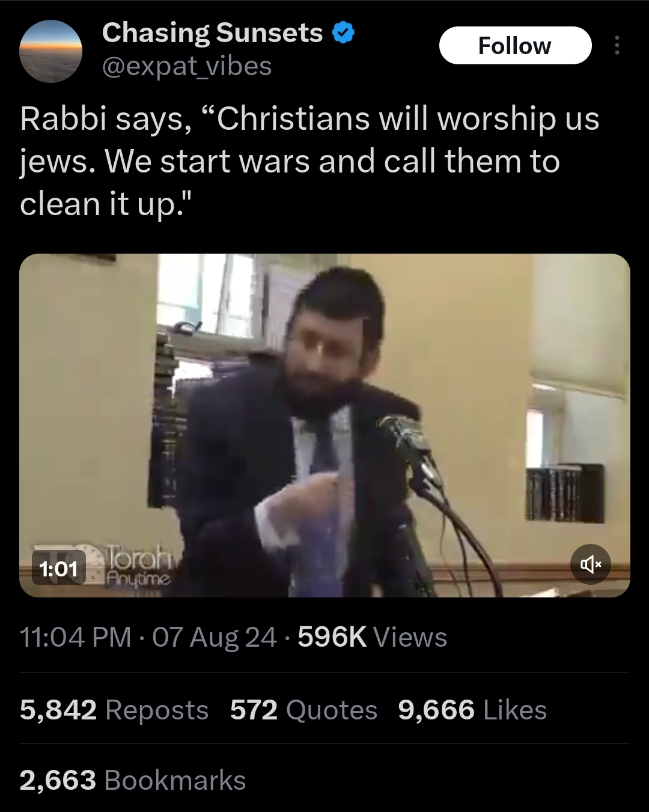
Task: Click the Chasing Sunsets profile avatar
Action: (x=50, y=50)
